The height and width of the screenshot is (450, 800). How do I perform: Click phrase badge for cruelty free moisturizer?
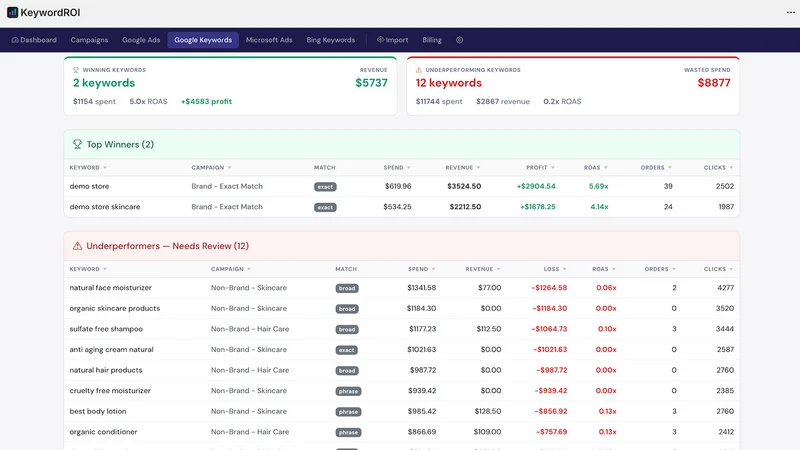tap(348, 391)
